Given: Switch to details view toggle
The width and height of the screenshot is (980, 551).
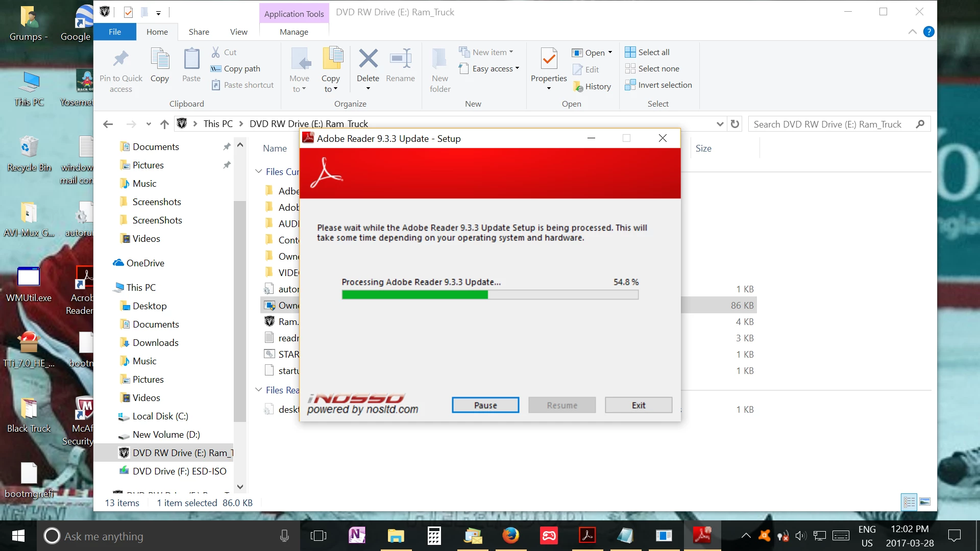Looking at the screenshot, I should tap(909, 502).
